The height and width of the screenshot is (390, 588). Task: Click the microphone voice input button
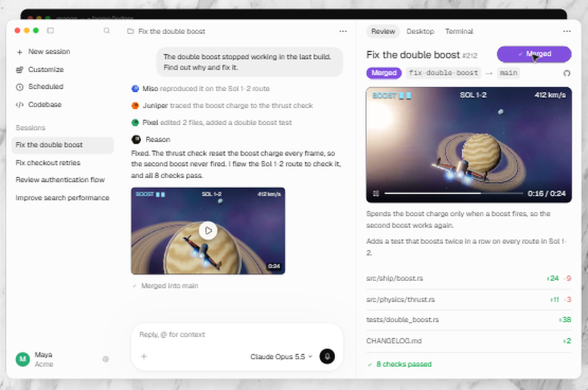point(327,356)
